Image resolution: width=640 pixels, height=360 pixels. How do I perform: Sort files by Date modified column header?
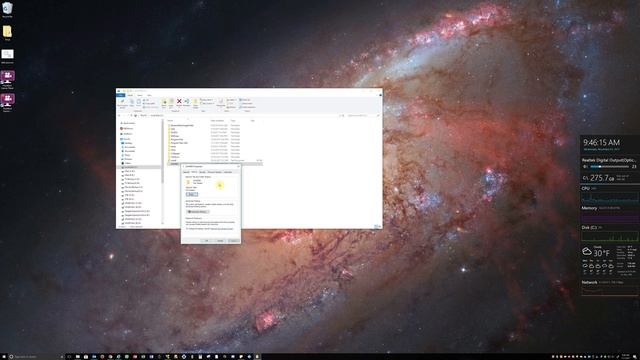point(218,120)
